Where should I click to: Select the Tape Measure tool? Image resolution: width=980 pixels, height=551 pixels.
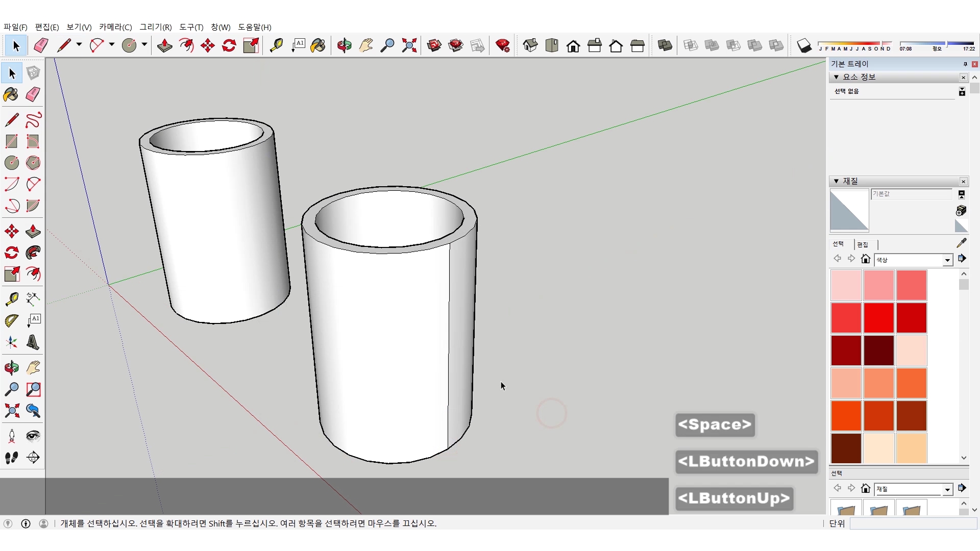(x=11, y=299)
